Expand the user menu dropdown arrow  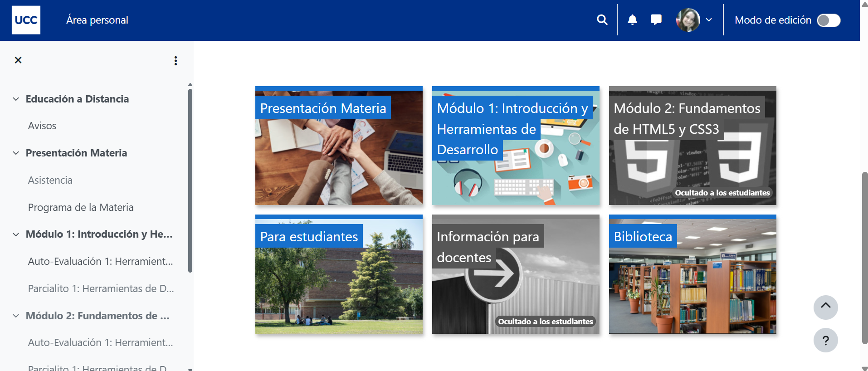(709, 20)
